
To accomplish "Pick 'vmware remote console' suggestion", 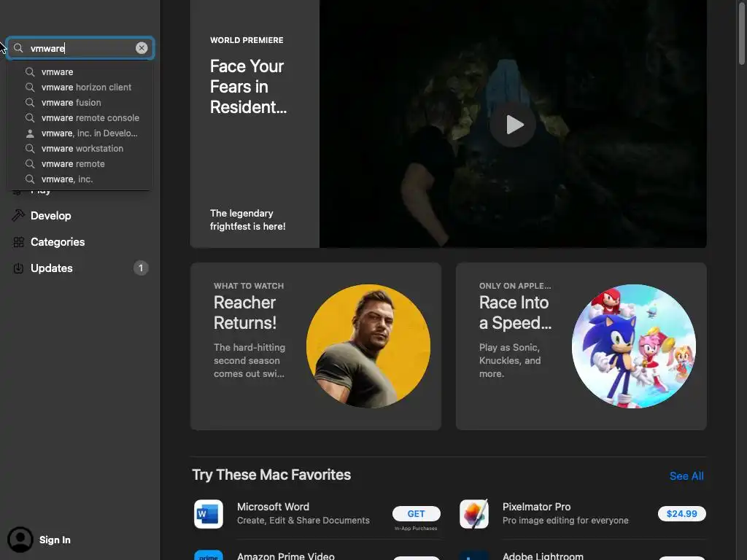I will [x=80, y=117].
